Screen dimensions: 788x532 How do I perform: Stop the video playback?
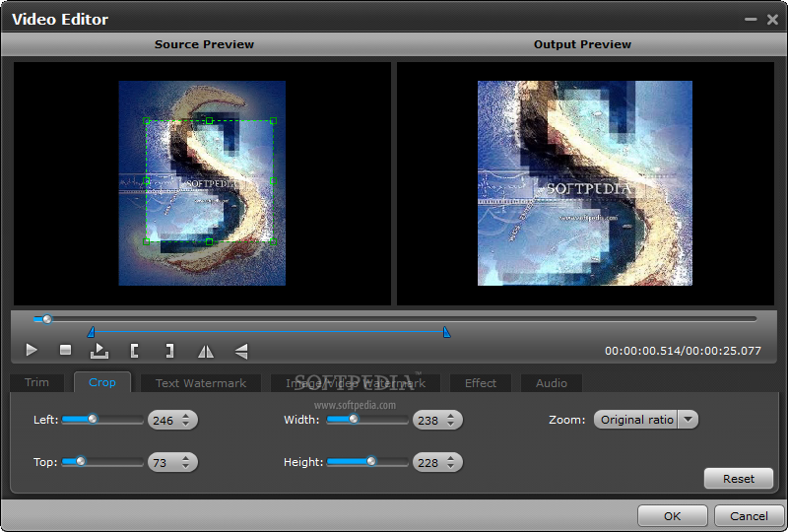tap(65, 350)
